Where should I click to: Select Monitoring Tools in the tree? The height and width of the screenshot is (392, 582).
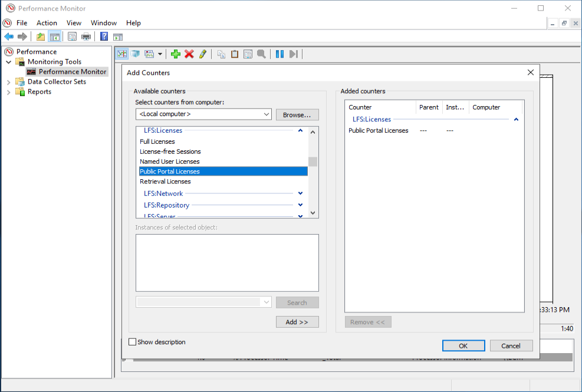click(55, 62)
